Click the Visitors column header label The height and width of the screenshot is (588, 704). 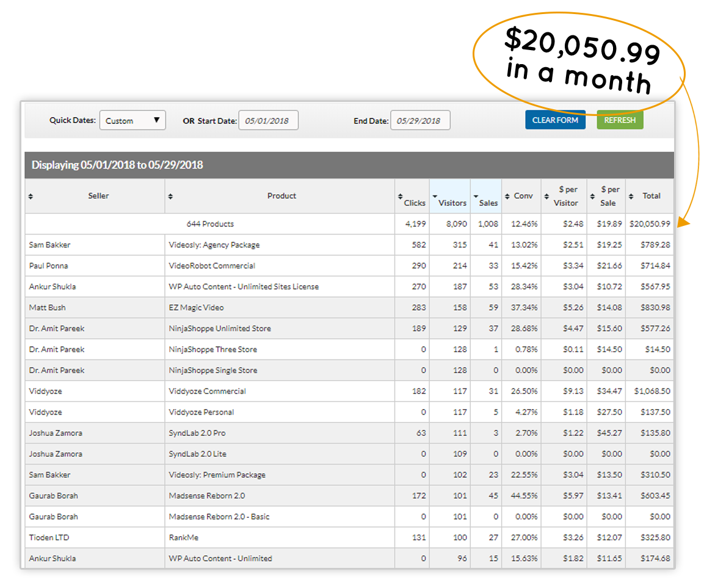click(452, 203)
